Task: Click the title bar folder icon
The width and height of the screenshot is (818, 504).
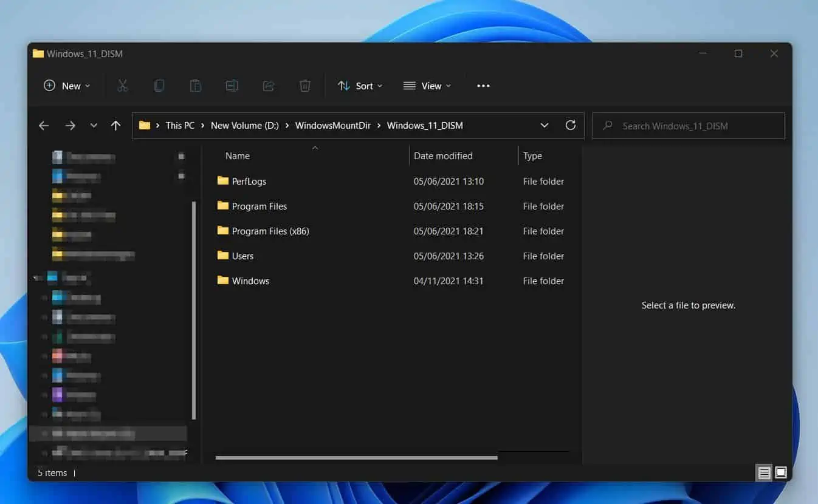Action: 38,53
